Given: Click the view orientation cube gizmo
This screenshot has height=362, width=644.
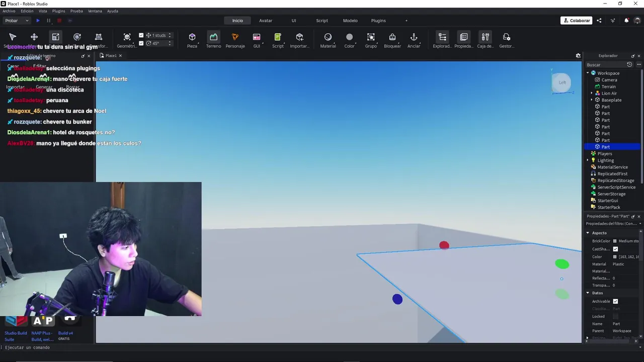Looking at the screenshot, I should point(561,83).
